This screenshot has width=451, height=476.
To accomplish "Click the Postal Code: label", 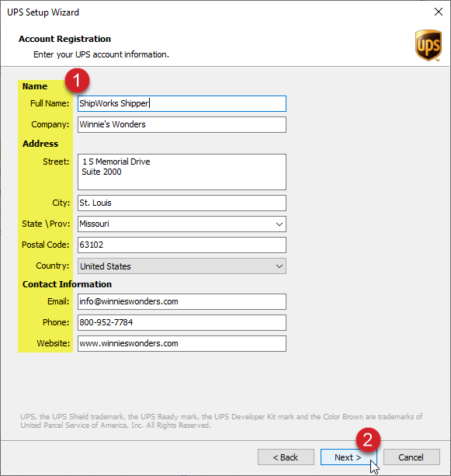I will click(x=46, y=245).
